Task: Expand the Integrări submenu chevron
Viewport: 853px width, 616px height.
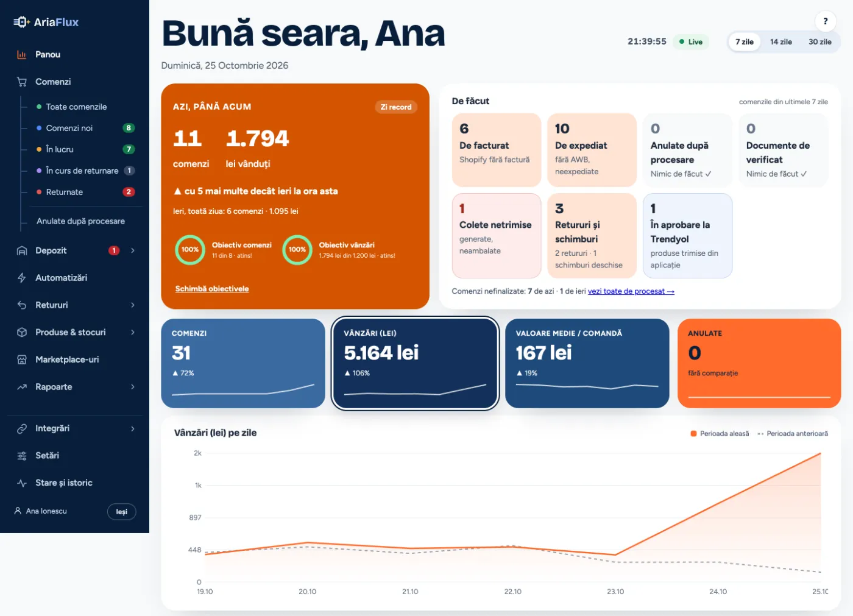Action: pyautogui.click(x=133, y=428)
